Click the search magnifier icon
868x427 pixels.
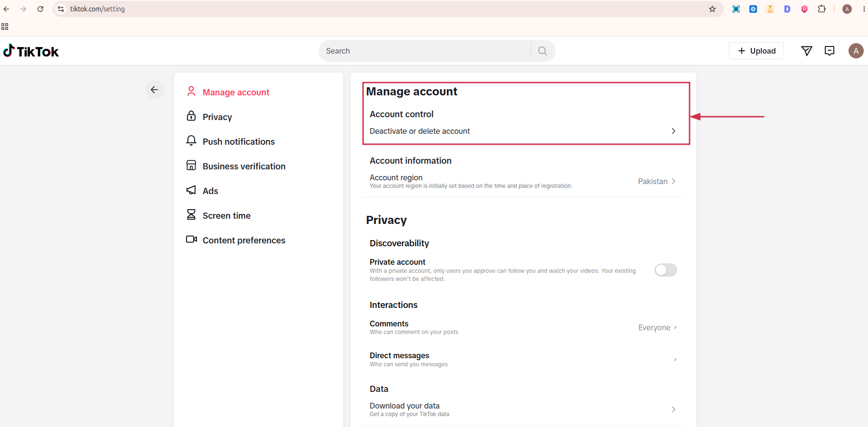pos(542,51)
